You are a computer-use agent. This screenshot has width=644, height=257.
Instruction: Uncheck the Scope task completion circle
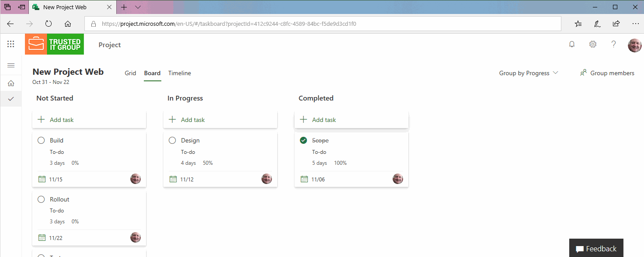click(x=303, y=140)
